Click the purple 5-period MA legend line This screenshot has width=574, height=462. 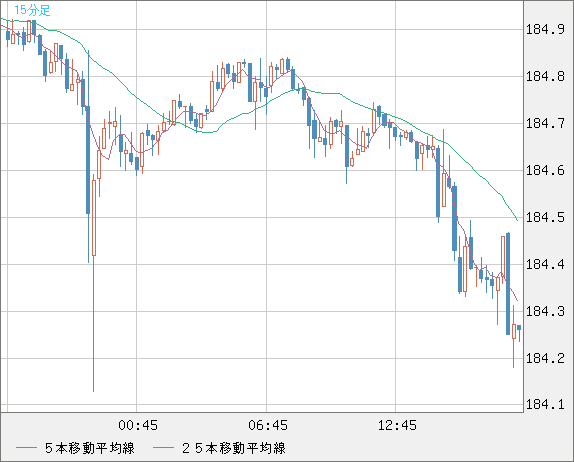click(26, 448)
